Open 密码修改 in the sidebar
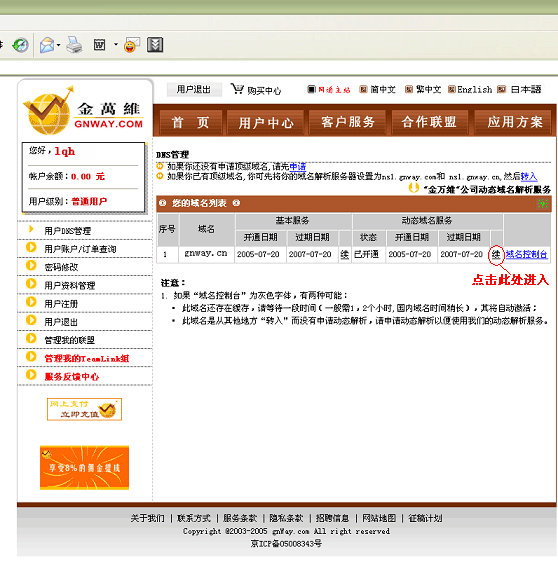 coord(61,267)
